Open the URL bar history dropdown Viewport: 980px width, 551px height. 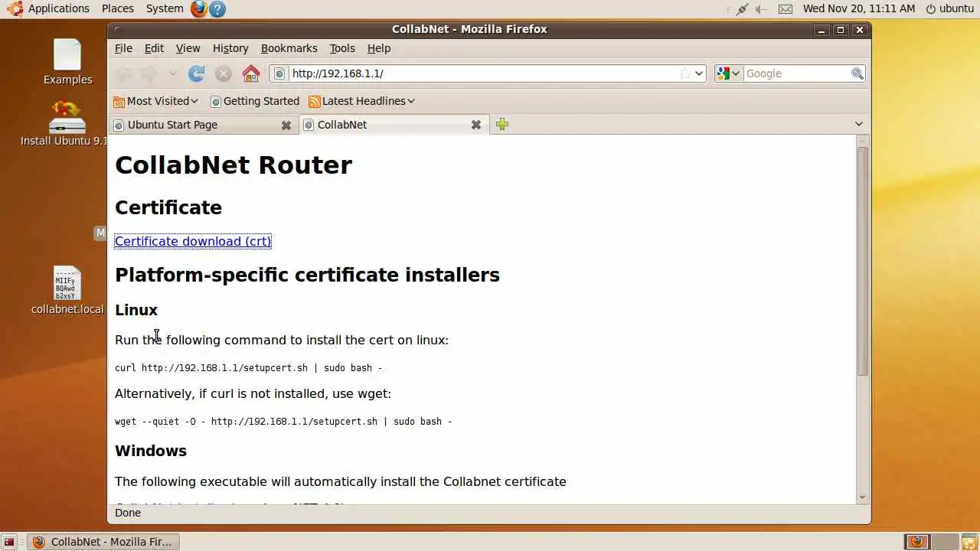coord(698,73)
